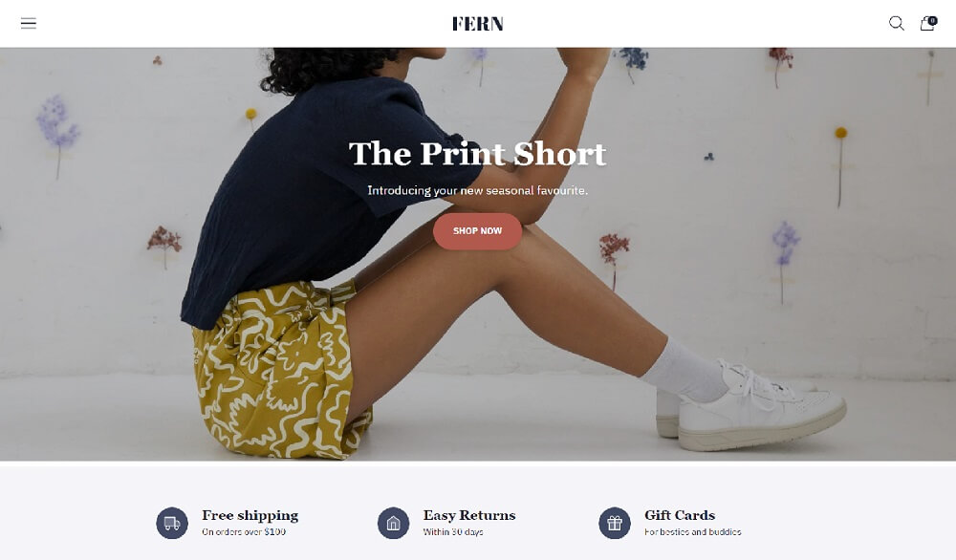
Task: Click "On orders over $100" text
Action: (244, 532)
